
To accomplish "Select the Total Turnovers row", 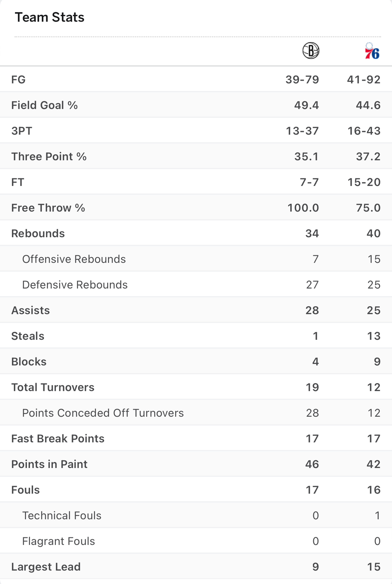I will pos(196,387).
